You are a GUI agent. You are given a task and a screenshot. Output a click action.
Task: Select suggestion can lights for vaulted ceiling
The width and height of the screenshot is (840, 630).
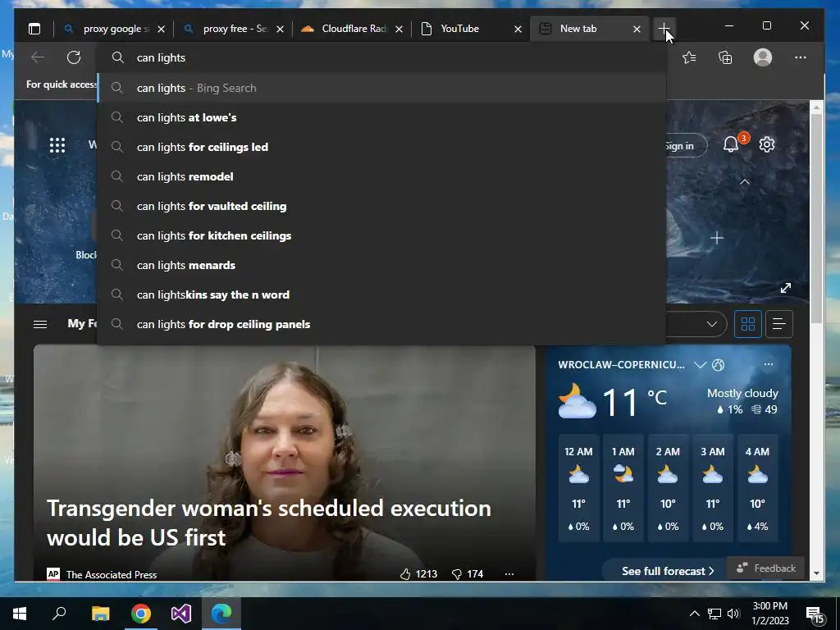[x=381, y=206]
